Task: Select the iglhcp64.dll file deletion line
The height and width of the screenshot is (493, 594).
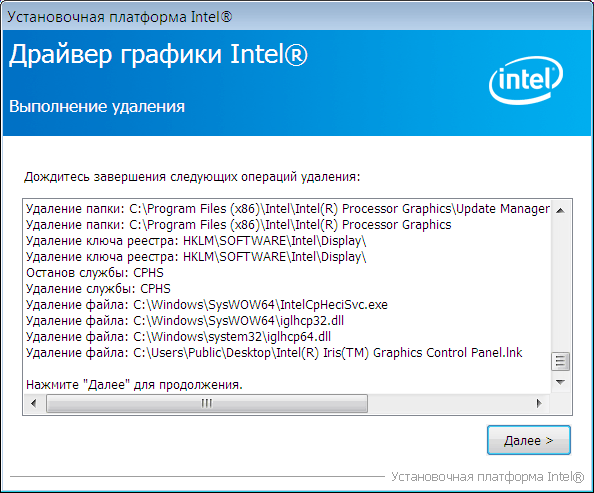Action: pos(178,336)
